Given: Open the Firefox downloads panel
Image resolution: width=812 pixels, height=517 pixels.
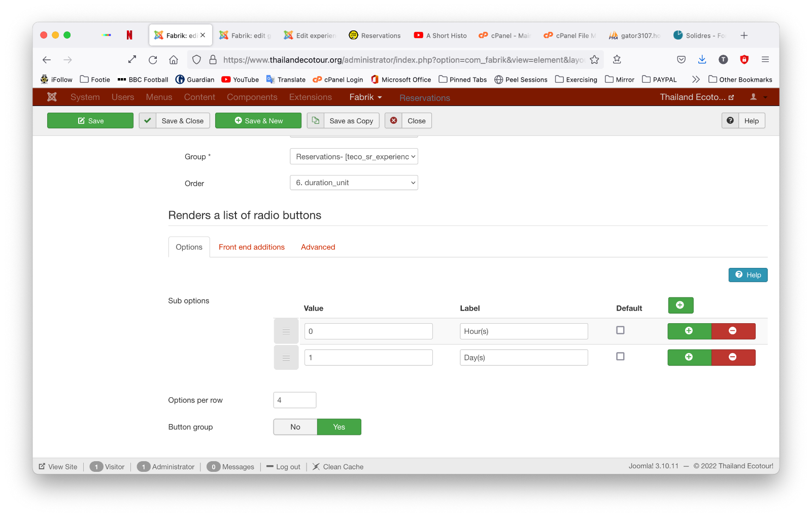Looking at the screenshot, I should point(702,60).
